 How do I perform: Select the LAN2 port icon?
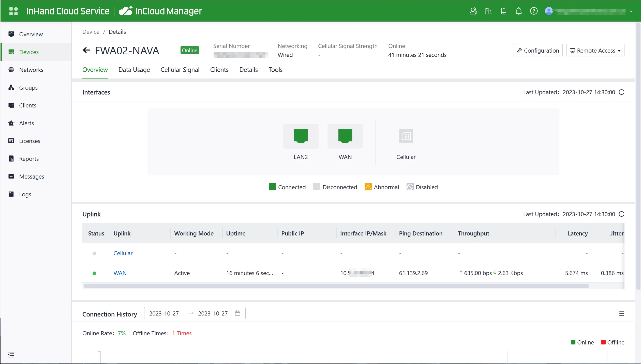pos(301,136)
